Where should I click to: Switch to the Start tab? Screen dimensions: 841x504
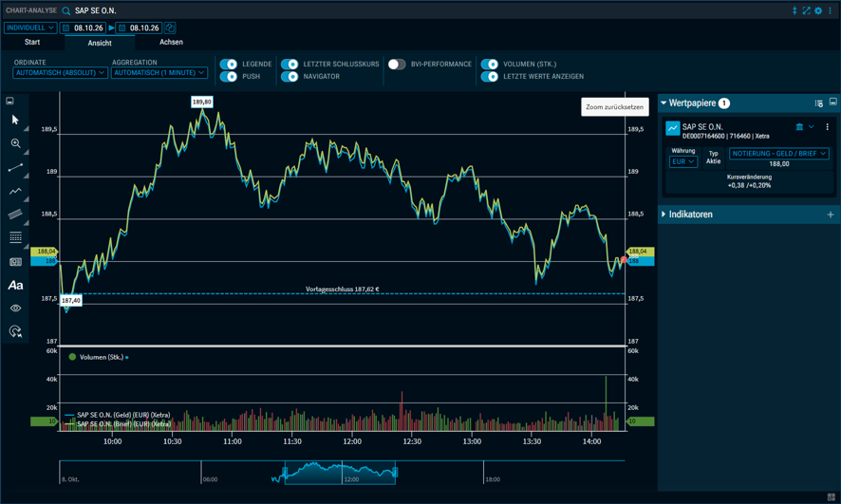tap(32, 42)
